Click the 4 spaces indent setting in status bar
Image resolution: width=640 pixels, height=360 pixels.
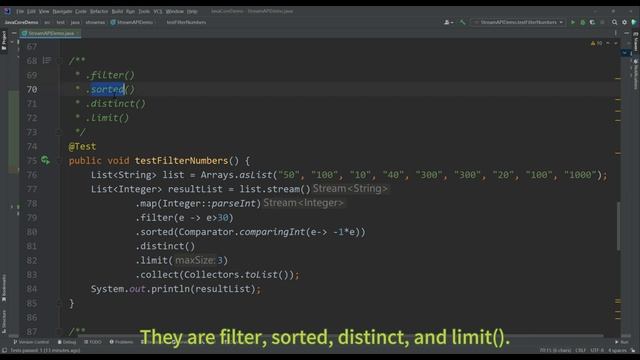coord(617,350)
